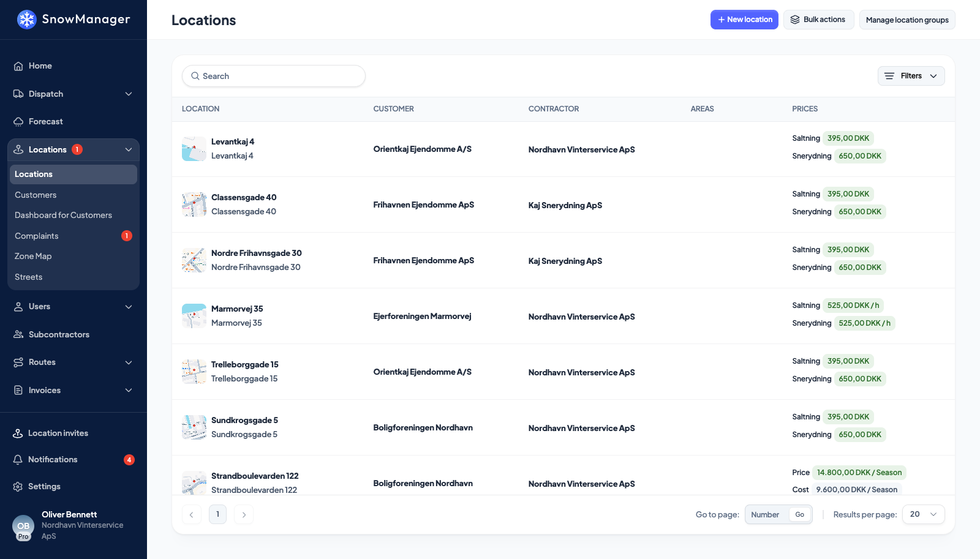
Task: Click the Go to page Number field
Action: 767,515
